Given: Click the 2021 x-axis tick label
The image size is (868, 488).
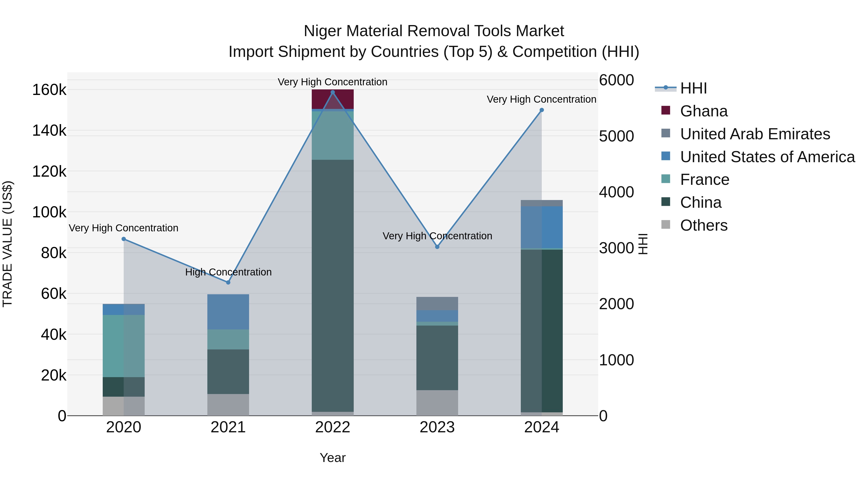Looking at the screenshot, I should 228,427.
